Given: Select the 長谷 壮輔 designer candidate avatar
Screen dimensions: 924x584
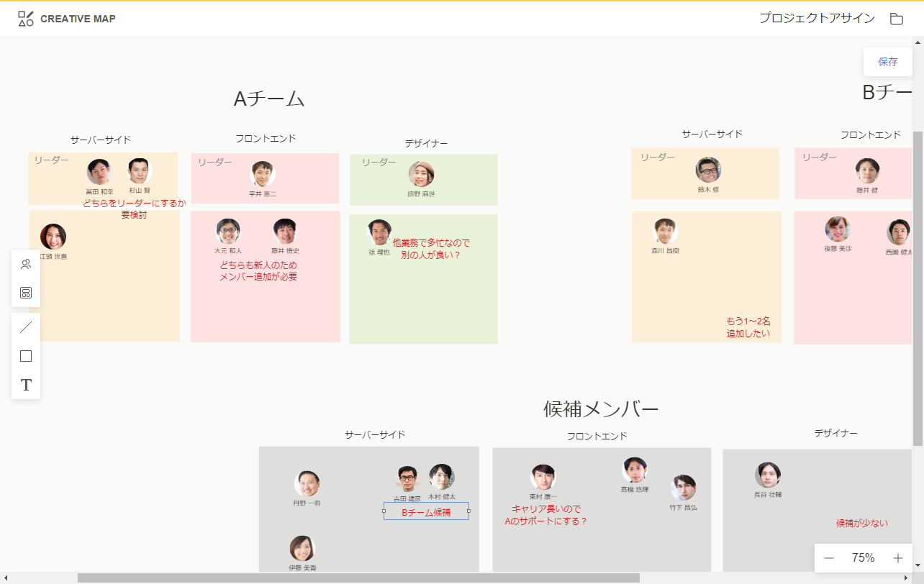Looking at the screenshot, I should click(x=768, y=475).
